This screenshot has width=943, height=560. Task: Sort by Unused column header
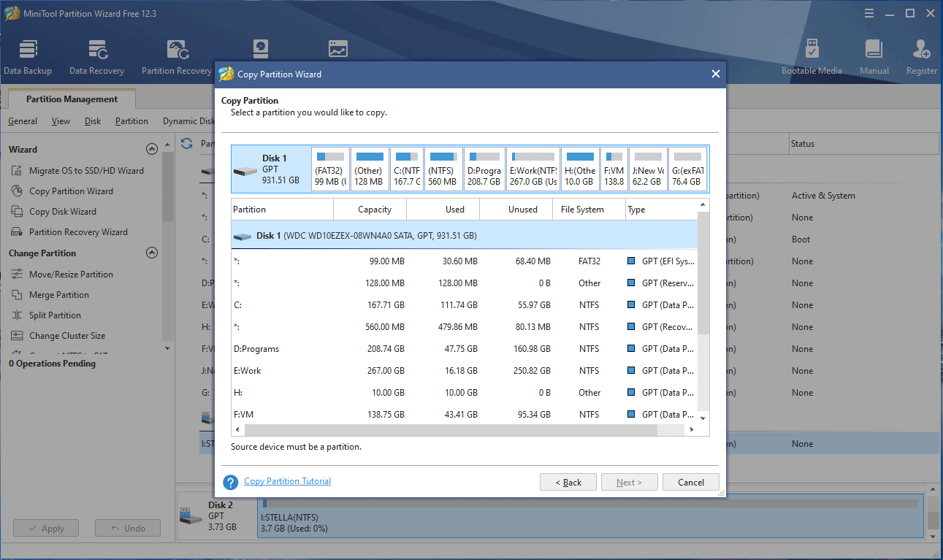point(516,209)
